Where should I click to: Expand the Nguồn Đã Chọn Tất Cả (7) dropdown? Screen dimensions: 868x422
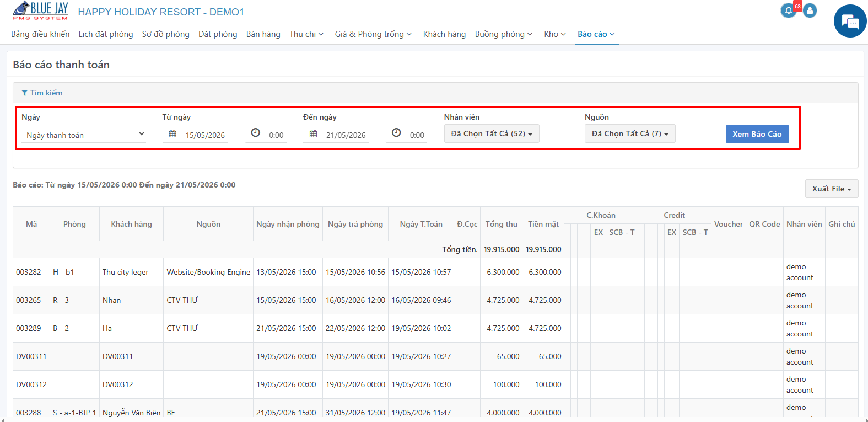pyautogui.click(x=630, y=133)
